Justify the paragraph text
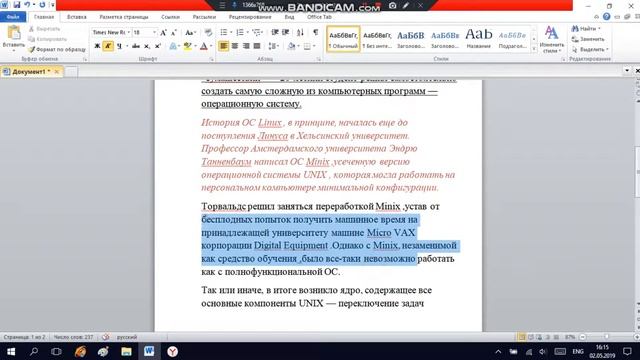 click(257, 46)
